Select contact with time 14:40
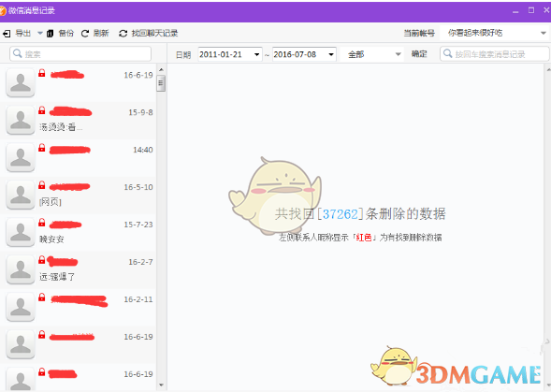Viewport: 551px width, 392px height. coord(78,158)
